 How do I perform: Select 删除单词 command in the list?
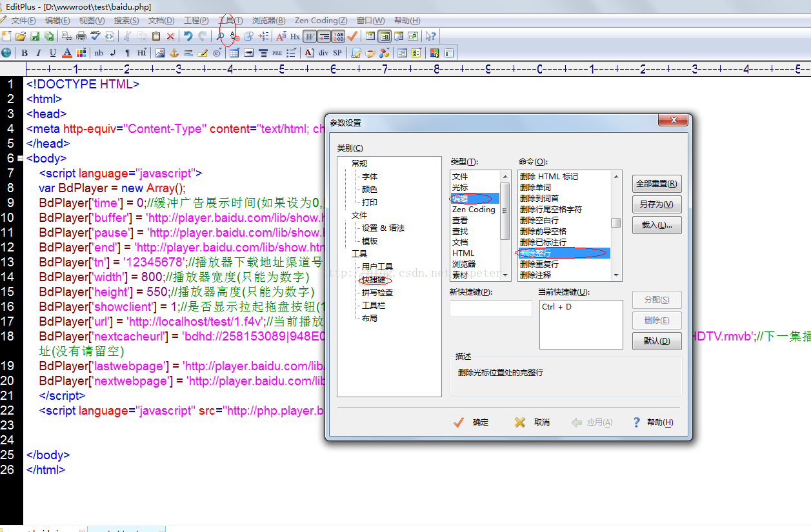point(565,188)
